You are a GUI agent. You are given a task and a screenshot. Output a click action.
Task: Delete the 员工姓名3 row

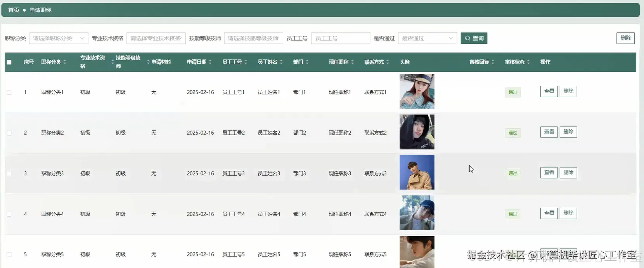point(568,172)
